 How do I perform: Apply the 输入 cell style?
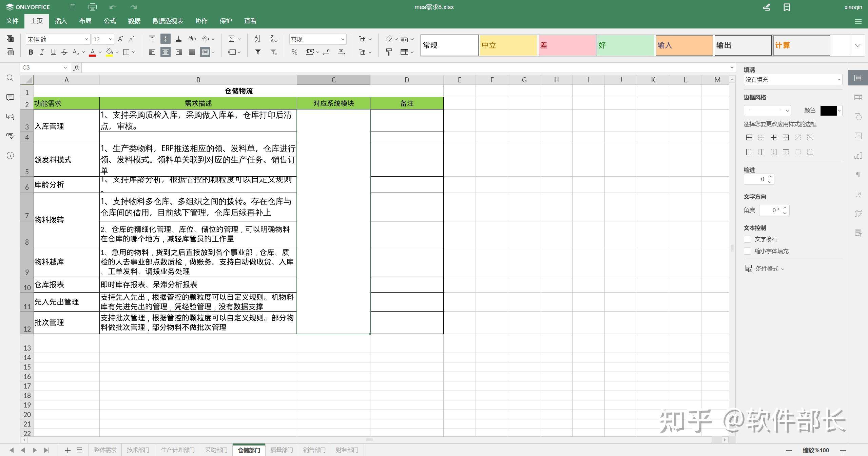(x=684, y=45)
